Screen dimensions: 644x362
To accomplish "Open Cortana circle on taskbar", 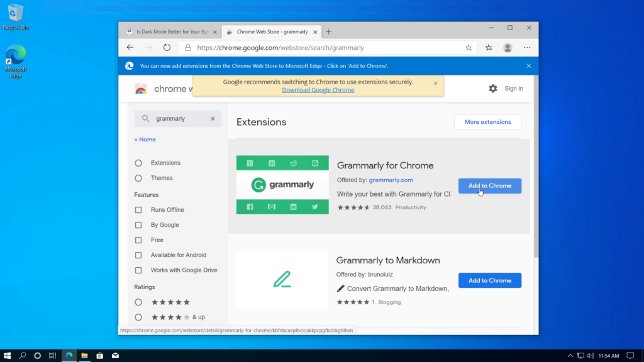I will click(x=37, y=356).
